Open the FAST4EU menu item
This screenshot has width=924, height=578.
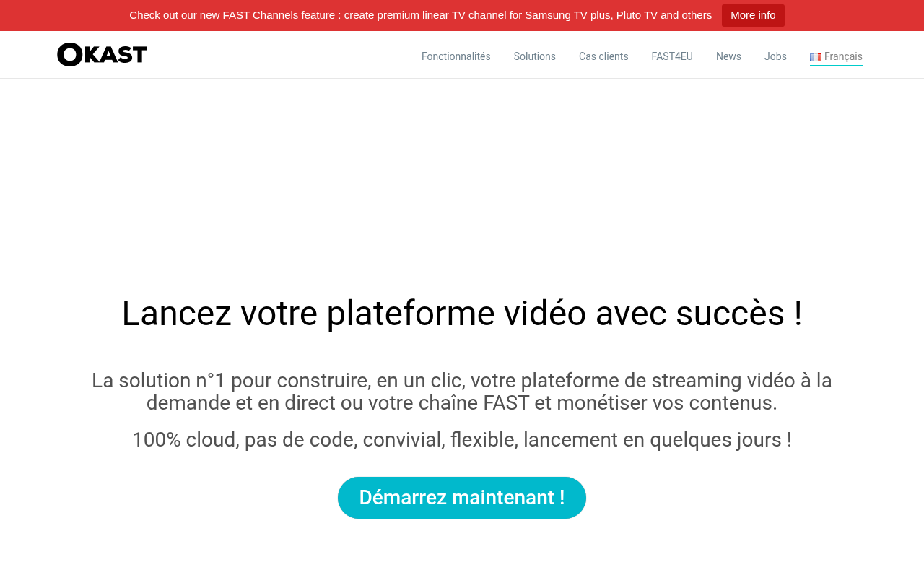[x=672, y=56]
